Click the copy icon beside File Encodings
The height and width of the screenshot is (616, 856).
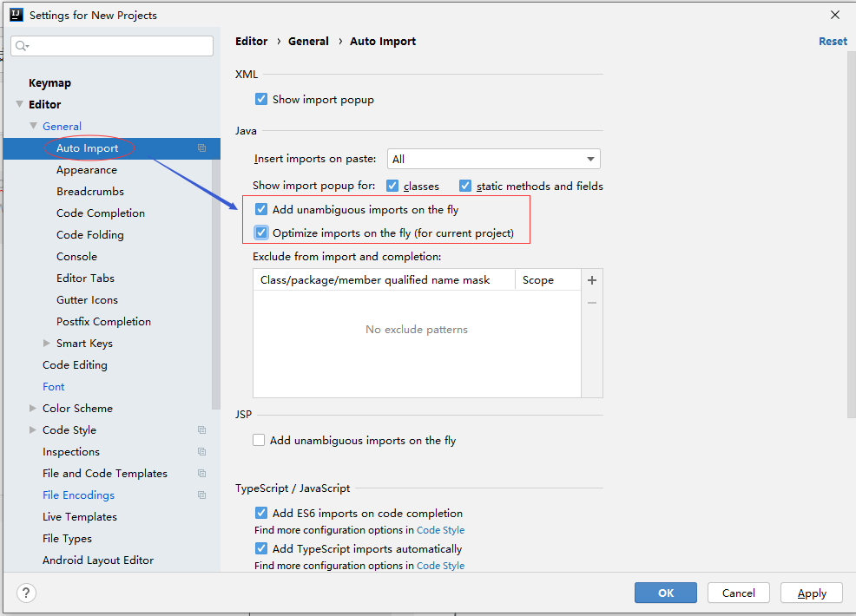coord(202,495)
